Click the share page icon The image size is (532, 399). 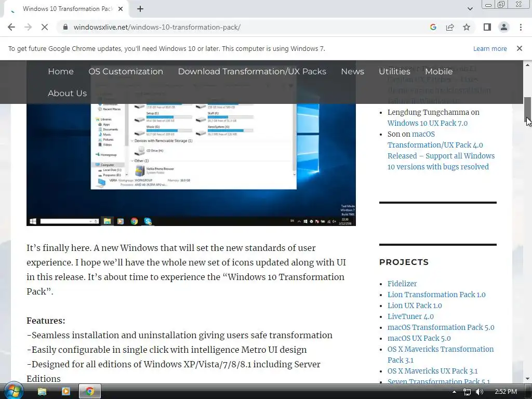pyautogui.click(x=450, y=27)
